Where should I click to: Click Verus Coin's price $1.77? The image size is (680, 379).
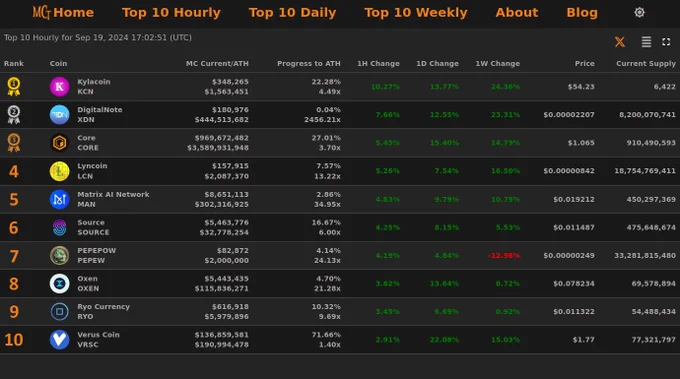click(x=583, y=340)
